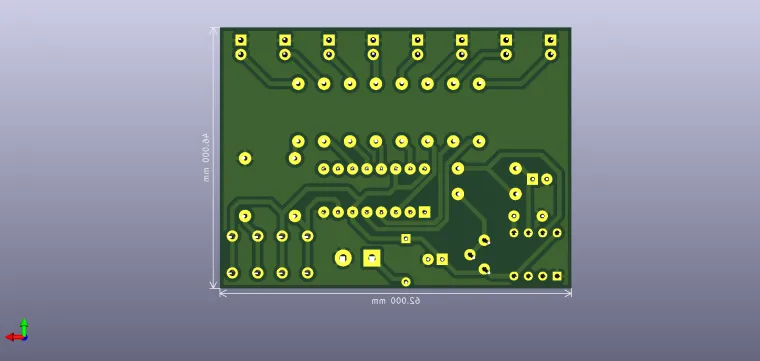
Task: Select the first round pad of the IC's upper row
Action: point(324,169)
